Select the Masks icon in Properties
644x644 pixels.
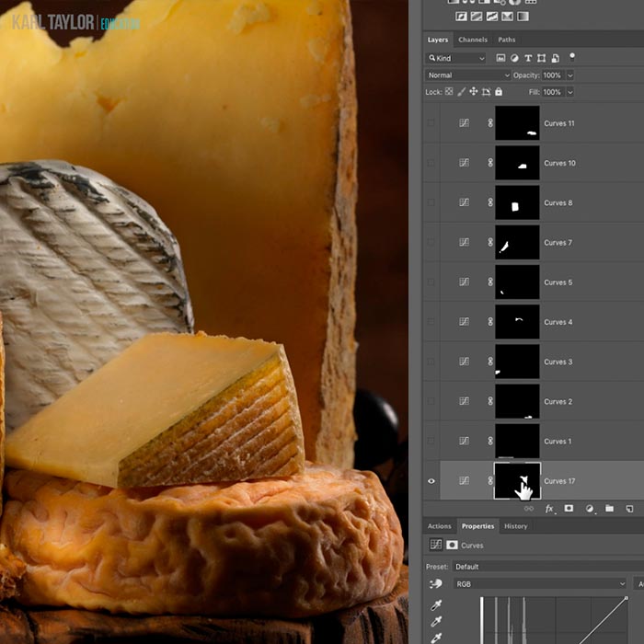452,545
